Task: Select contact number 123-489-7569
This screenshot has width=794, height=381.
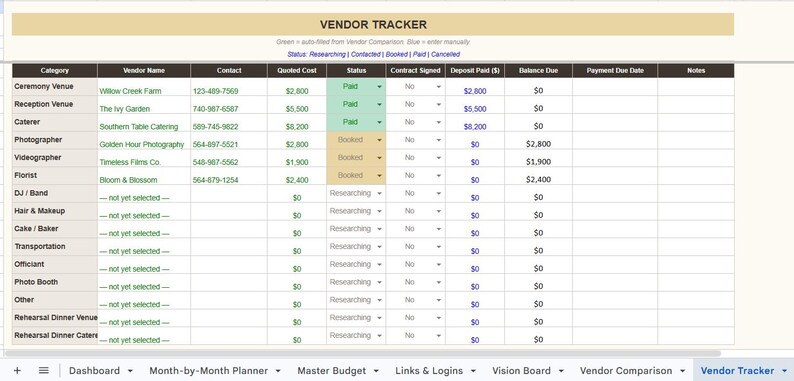Action: (x=229, y=87)
